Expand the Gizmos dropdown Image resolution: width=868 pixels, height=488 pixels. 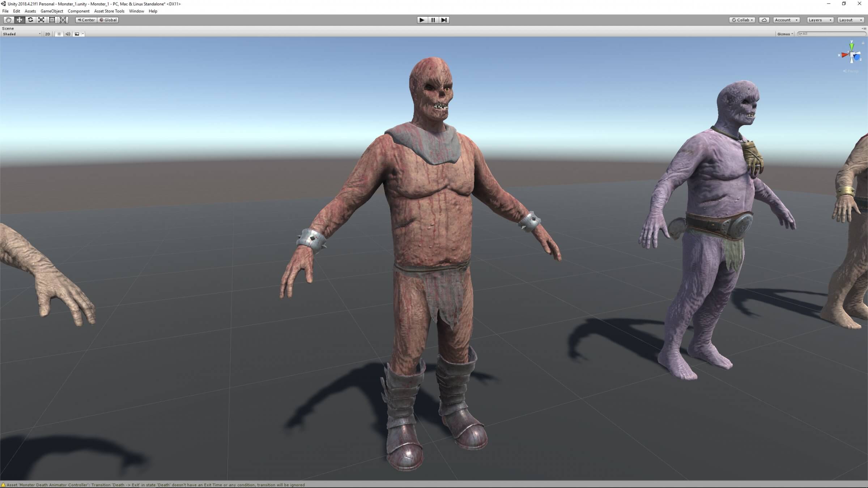point(785,34)
